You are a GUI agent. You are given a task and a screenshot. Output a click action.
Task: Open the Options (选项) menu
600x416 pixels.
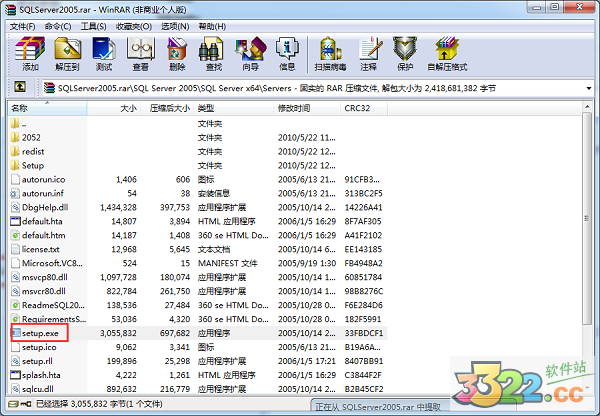point(175,26)
